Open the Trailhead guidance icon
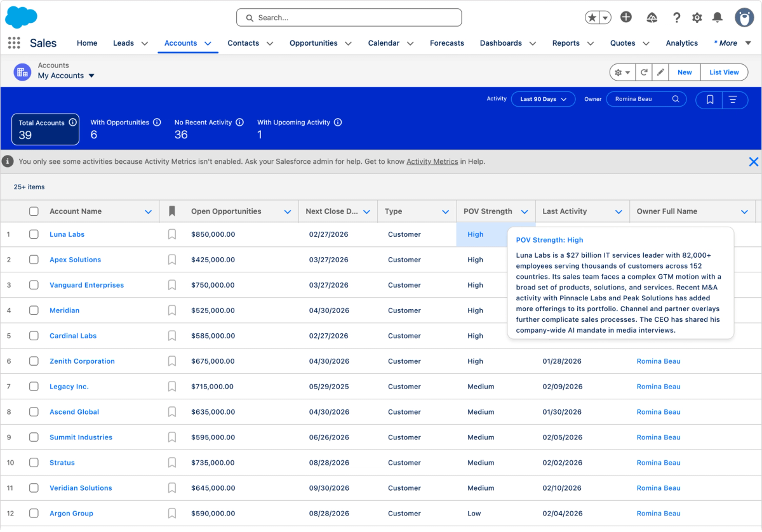 pos(652,18)
